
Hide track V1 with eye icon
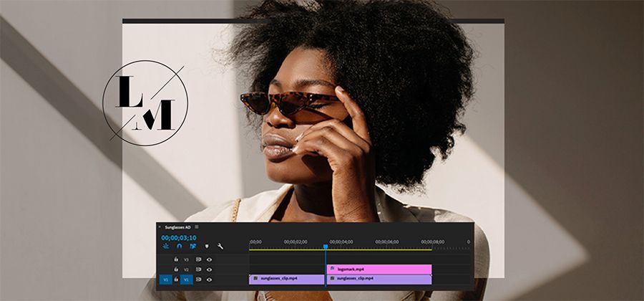(210, 279)
